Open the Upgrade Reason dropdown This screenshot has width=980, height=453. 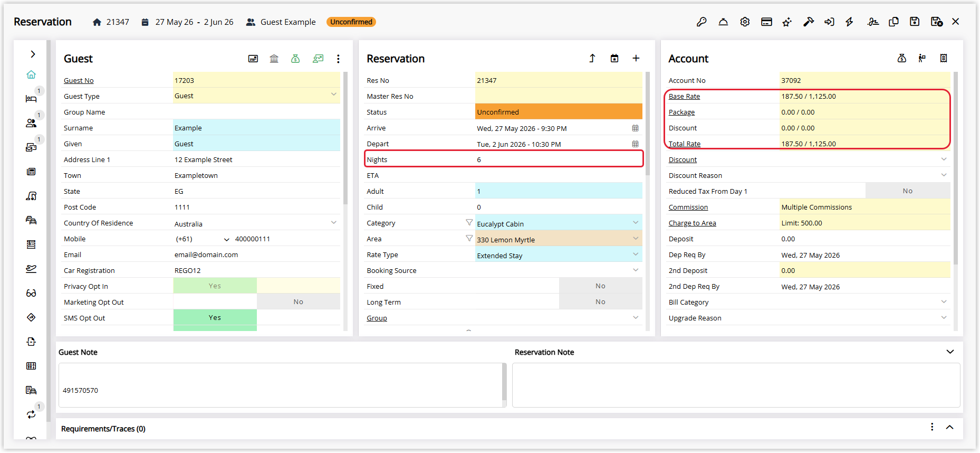click(944, 317)
